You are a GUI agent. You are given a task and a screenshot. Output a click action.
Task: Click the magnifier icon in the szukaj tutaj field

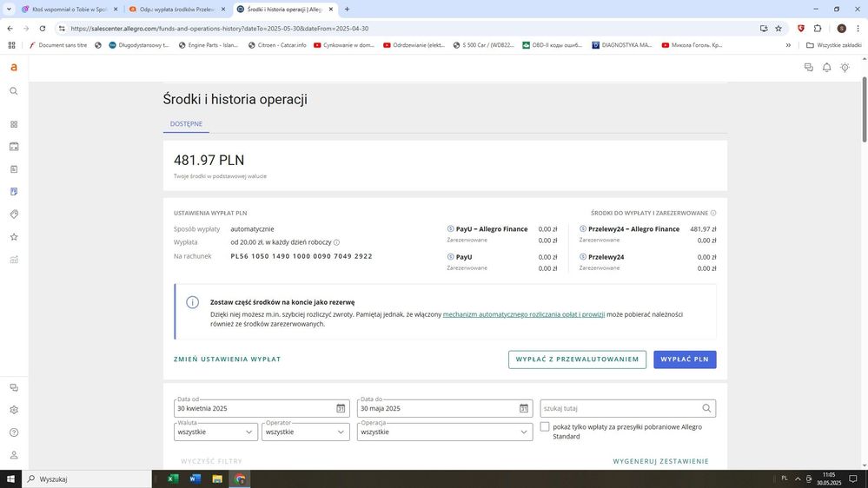pos(706,408)
